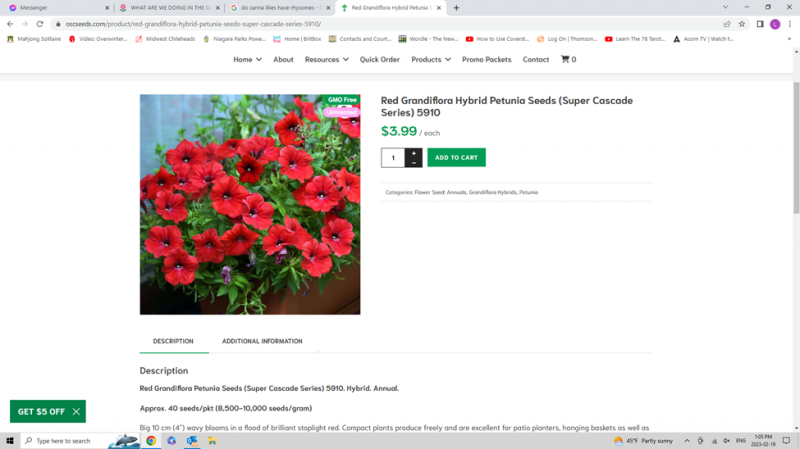
Task: Expand the Home dropdown menu
Action: (247, 60)
